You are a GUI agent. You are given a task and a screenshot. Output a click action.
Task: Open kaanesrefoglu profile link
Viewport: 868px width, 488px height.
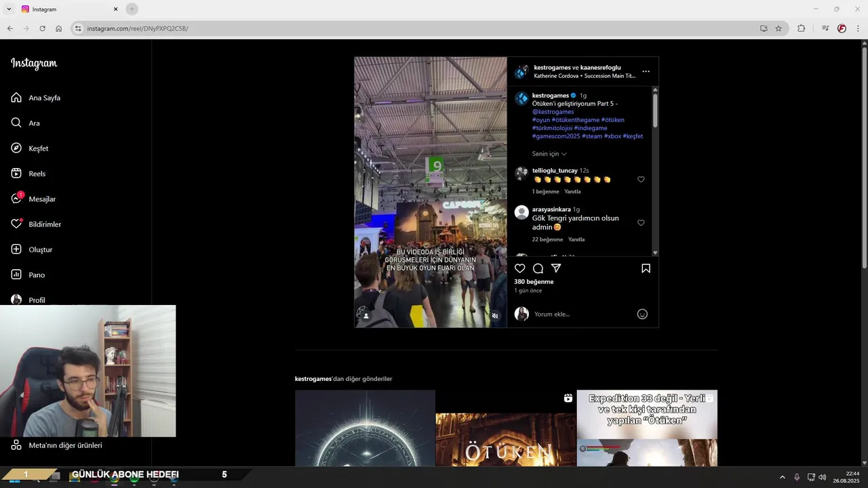600,68
